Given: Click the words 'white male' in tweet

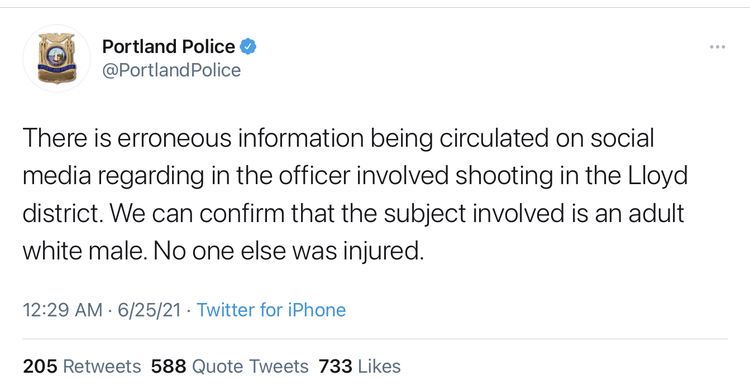Looking at the screenshot, I should pyautogui.click(x=85, y=252).
